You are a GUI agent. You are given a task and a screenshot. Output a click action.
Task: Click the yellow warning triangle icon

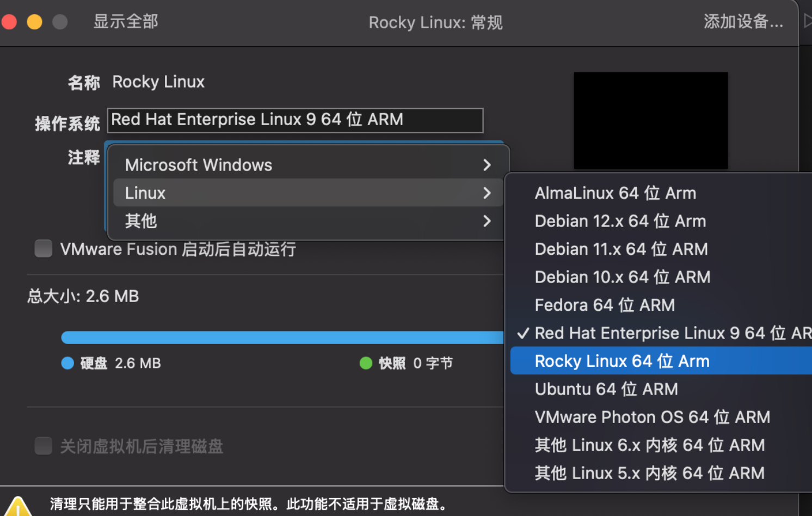[18, 506]
